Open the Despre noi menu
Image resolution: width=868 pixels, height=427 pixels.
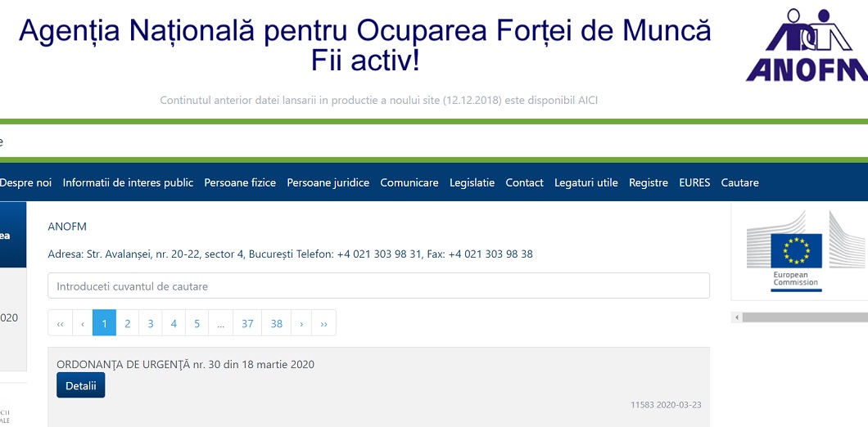(x=25, y=182)
